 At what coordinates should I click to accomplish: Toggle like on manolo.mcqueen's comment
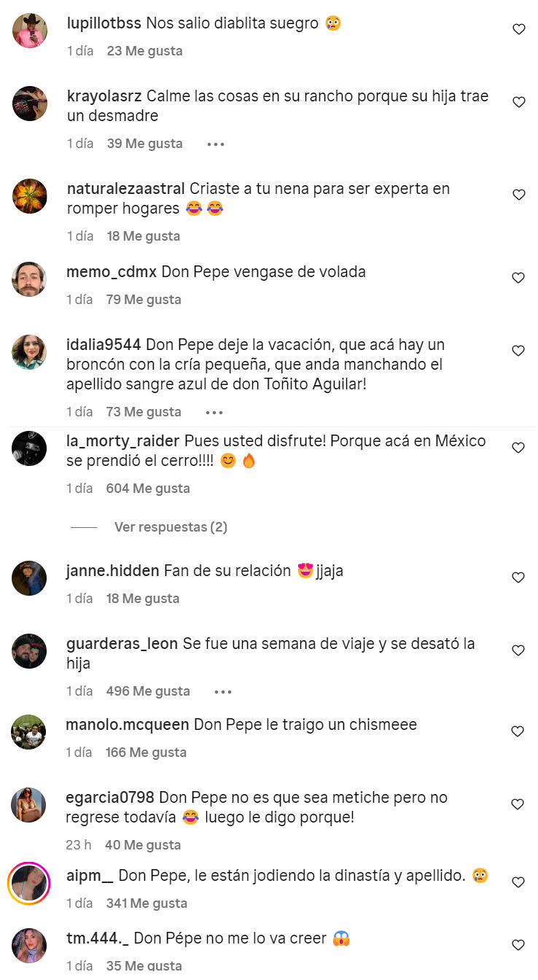coord(518,731)
